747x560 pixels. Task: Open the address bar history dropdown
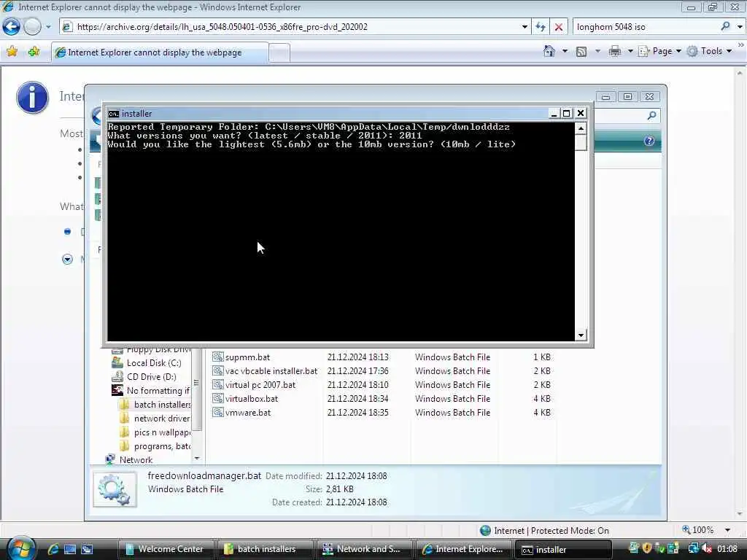pyautogui.click(x=525, y=27)
